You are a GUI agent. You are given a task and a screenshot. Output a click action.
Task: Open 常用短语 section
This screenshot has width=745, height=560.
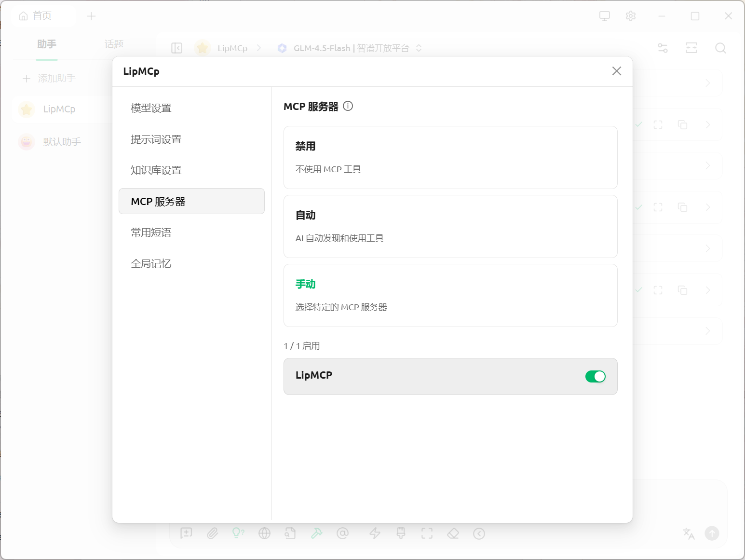(191, 232)
